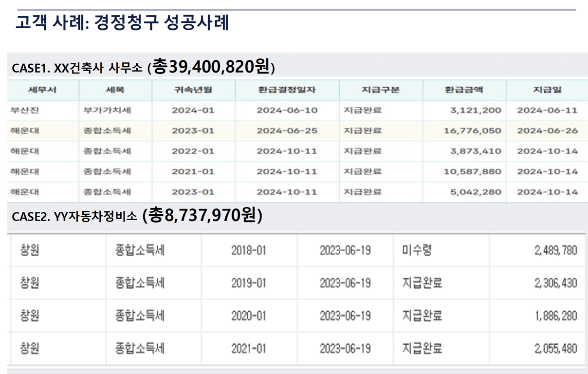Click 지급완료 in the 2019-01 row

pyautogui.click(x=422, y=283)
